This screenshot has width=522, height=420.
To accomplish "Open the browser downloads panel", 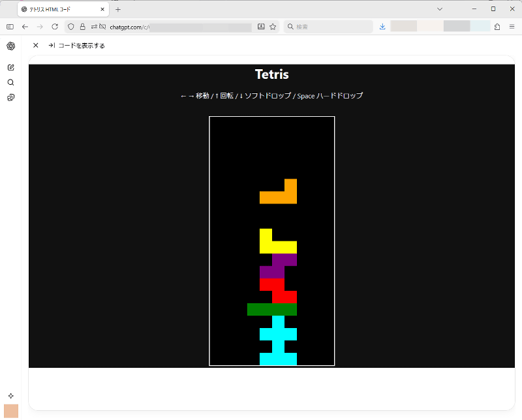I will click(382, 27).
